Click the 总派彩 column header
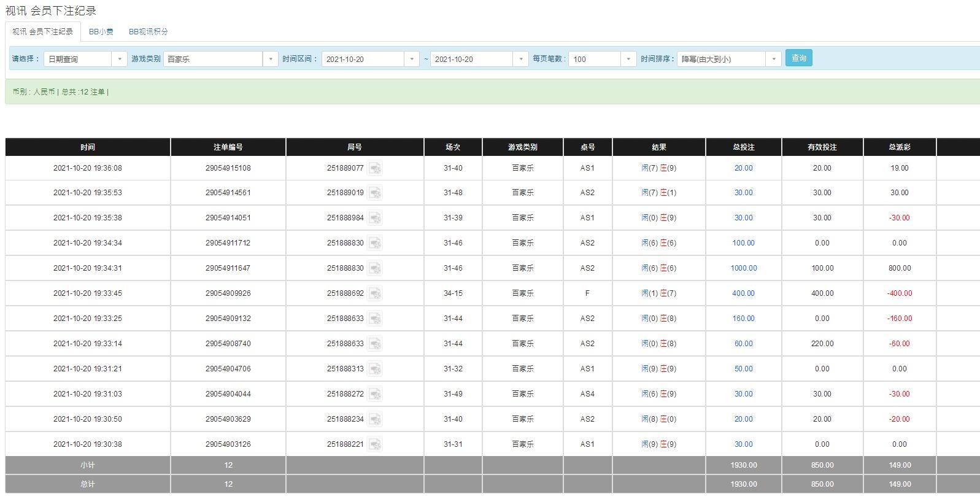 (x=900, y=147)
